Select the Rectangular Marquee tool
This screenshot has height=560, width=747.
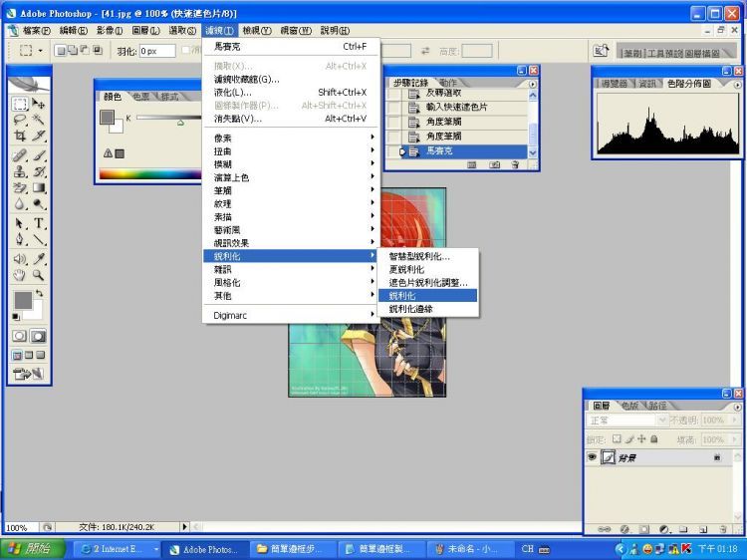20,104
